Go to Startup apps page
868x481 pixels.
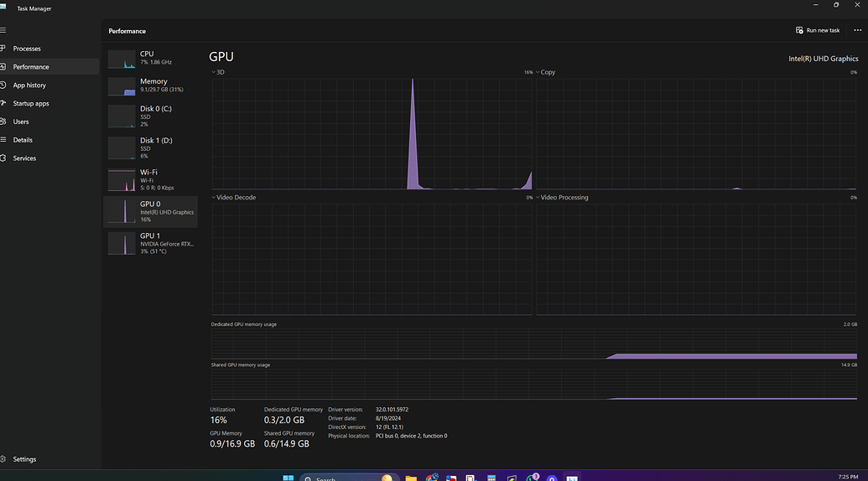click(x=49, y=103)
